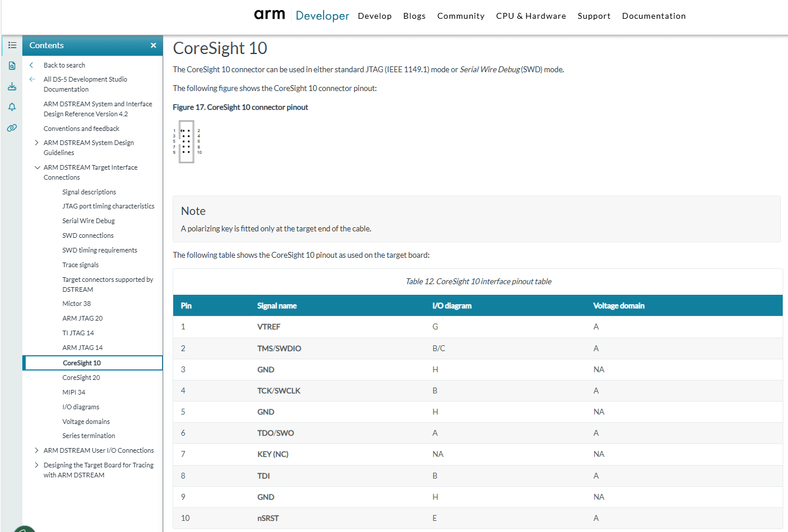Viewport: 788px width, 532px height.
Task: Click the chain-link icon in left sidebar
Action: coord(12,127)
